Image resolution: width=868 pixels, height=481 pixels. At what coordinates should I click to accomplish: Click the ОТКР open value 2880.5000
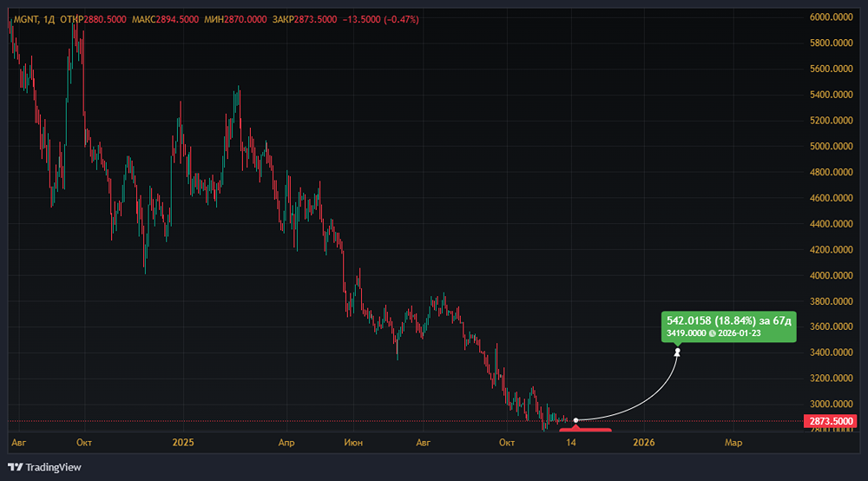(x=104, y=19)
